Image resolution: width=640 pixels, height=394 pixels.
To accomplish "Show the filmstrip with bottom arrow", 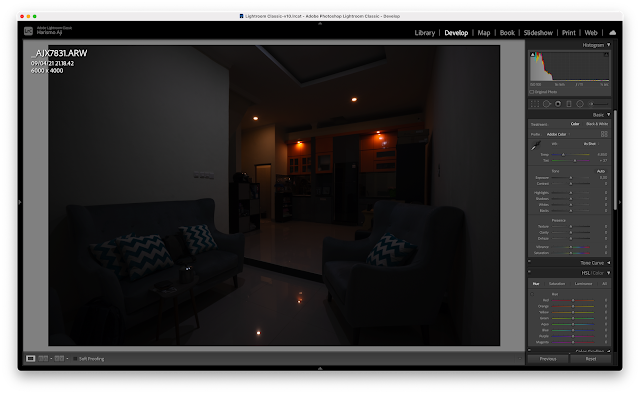I will (x=320, y=368).
